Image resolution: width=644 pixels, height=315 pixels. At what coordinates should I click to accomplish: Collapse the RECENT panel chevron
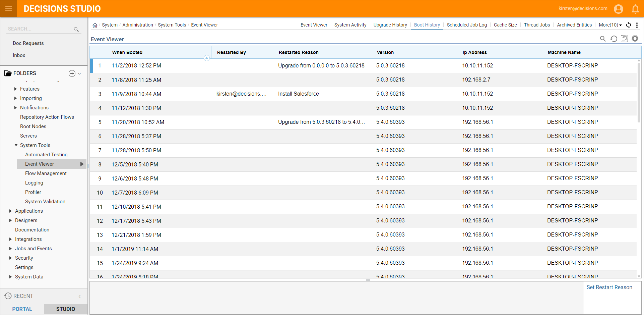point(80,296)
